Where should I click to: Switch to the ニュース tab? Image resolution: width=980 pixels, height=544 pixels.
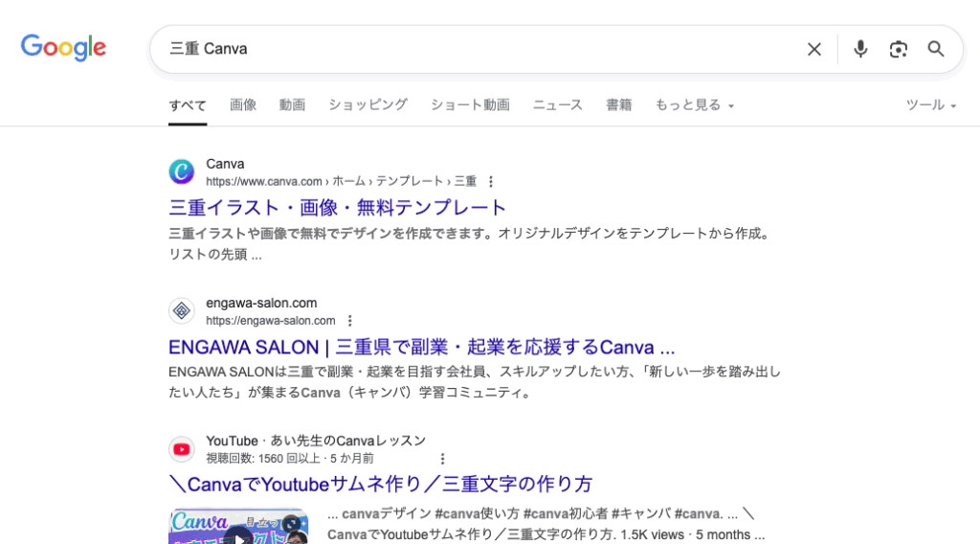[558, 105]
